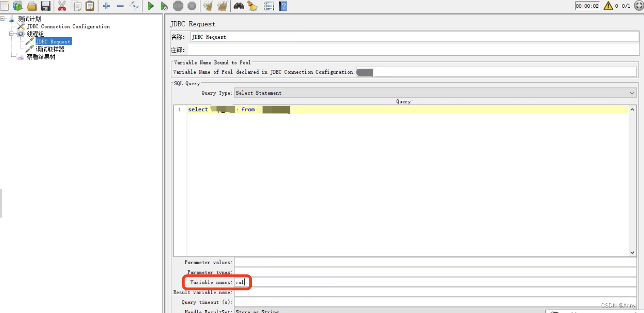Click the pool variable name input field
644x313 pixels.
coord(497,72)
